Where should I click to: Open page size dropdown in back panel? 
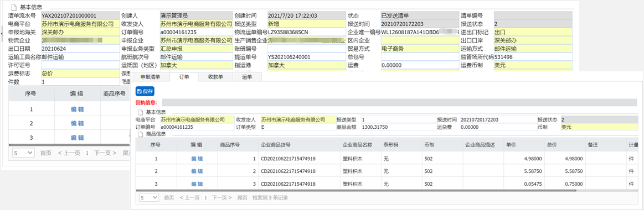pos(24,153)
